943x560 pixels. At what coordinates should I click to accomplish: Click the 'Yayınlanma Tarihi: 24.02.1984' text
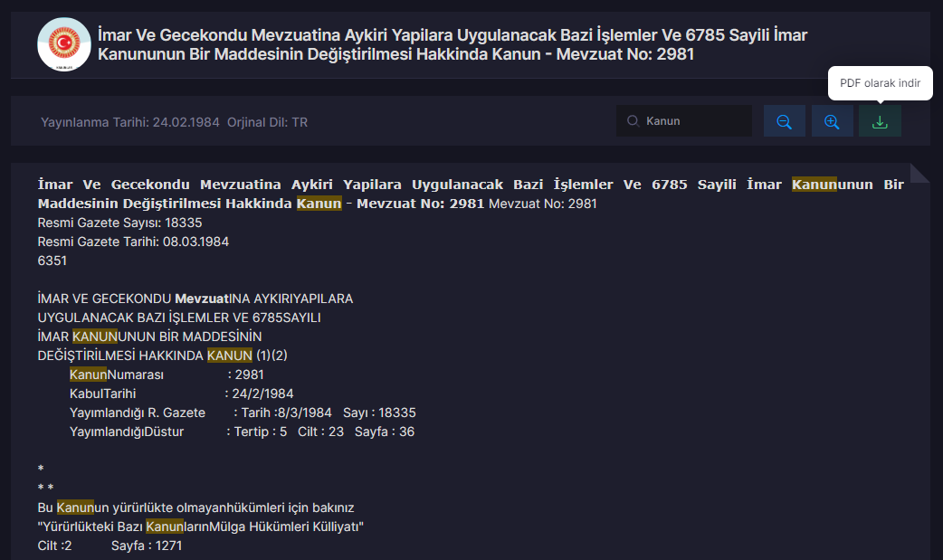click(x=130, y=122)
